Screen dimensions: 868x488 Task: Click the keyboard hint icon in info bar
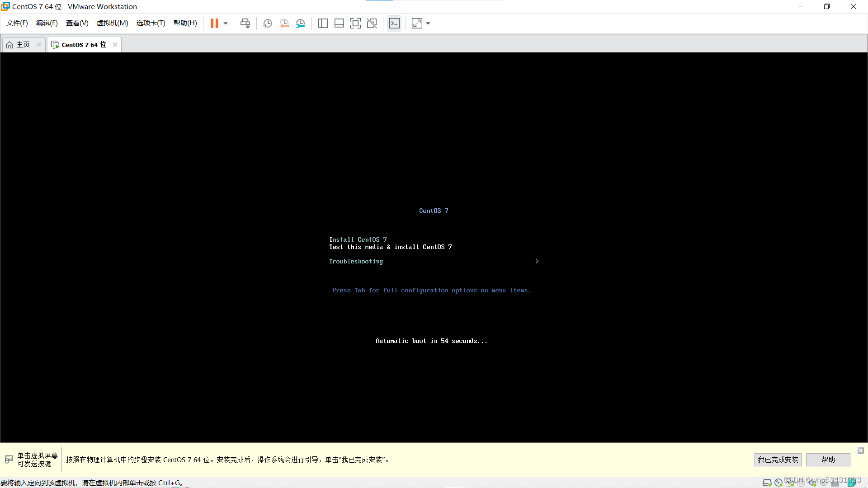coord(9,460)
